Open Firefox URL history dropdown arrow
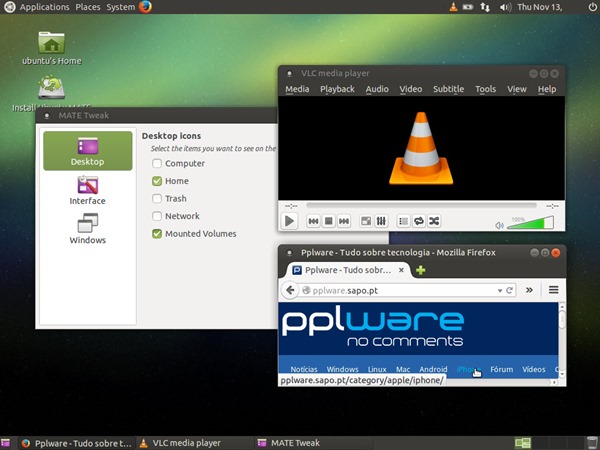 click(500, 291)
